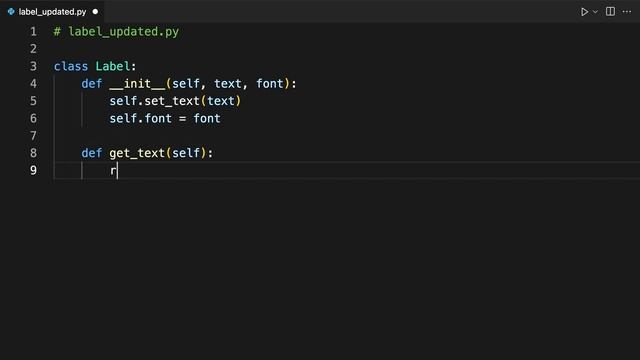This screenshot has width=640, height=360.
Task: Click line number 1 in the gutter
Action: [33, 32]
